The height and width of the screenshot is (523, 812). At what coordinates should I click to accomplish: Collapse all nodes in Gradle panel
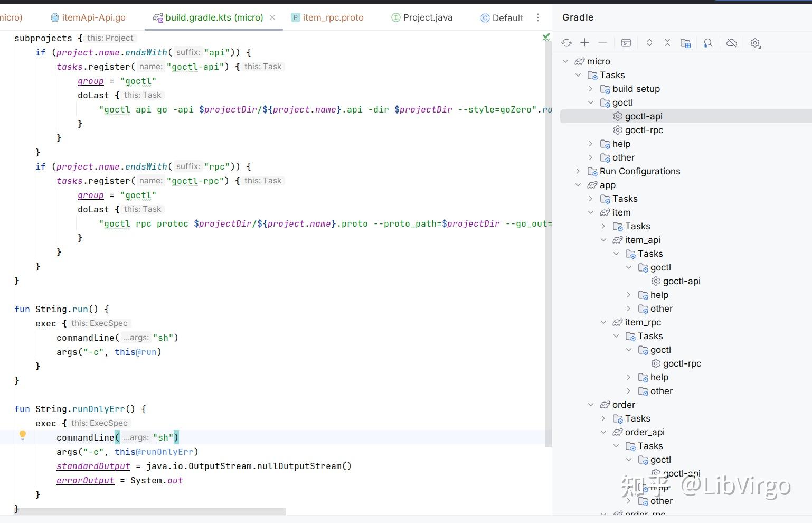tap(667, 43)
